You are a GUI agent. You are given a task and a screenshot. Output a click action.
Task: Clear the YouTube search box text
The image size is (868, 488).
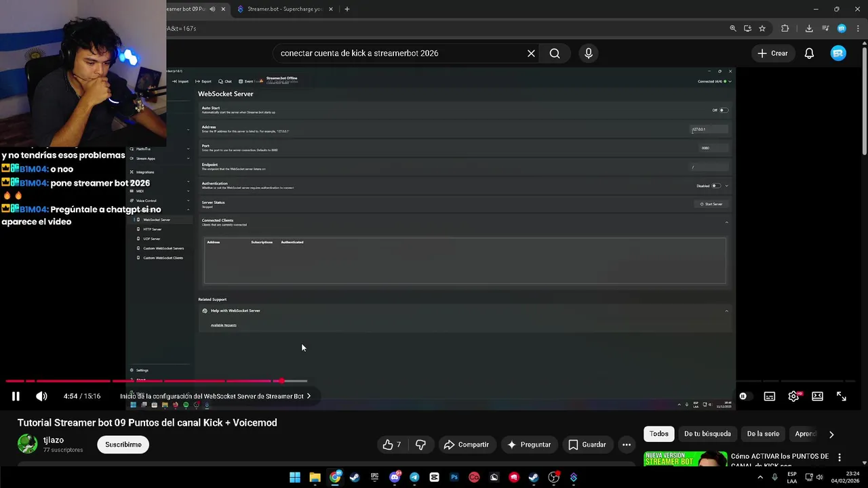click(531, 54)
